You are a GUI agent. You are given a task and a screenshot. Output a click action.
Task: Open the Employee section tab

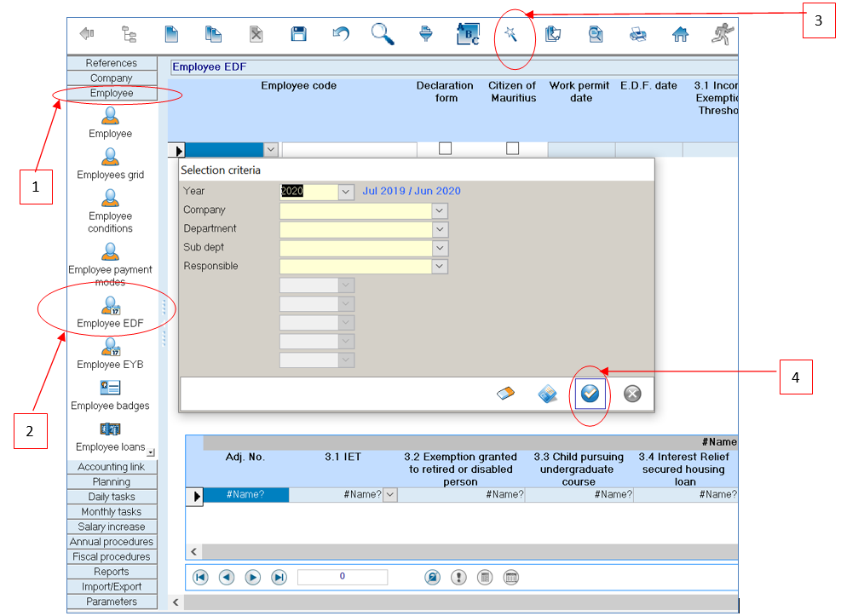tap(112, 93)
